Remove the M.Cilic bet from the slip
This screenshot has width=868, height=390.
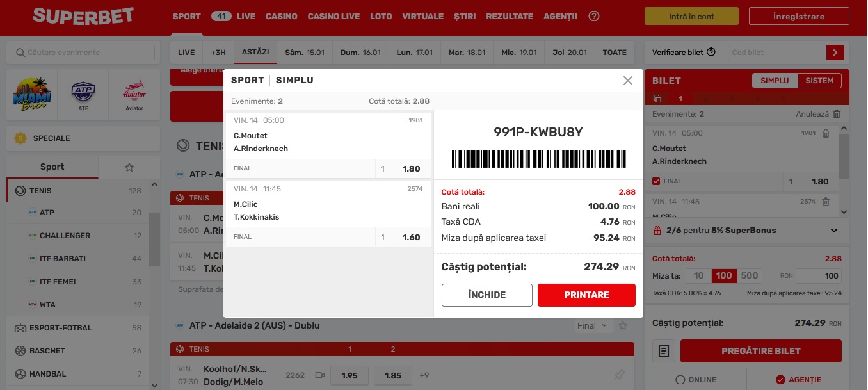(826, 202)
